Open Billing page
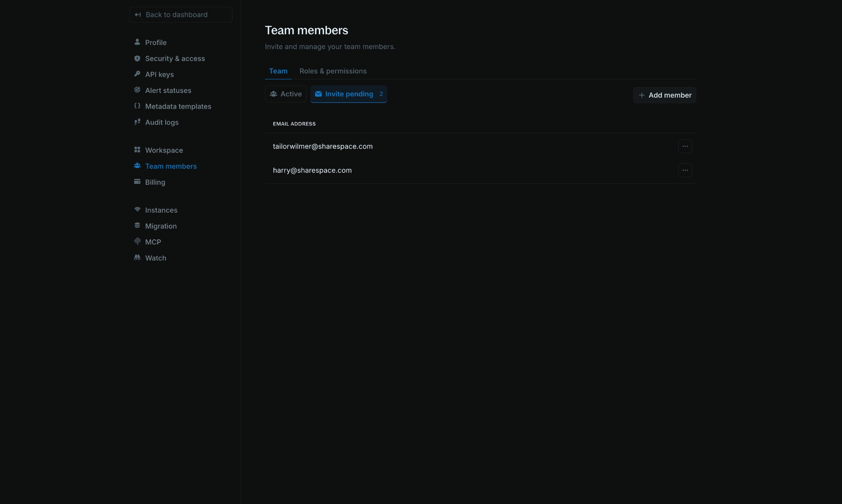This screenshot has width=842, height=504. tap(155, 182)
